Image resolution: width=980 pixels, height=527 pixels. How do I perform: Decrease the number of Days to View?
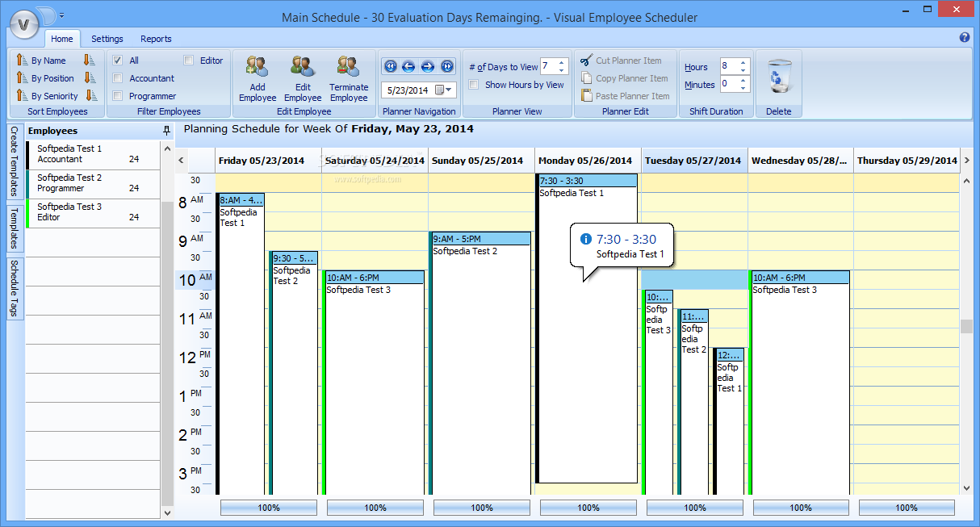coord(563,70)
